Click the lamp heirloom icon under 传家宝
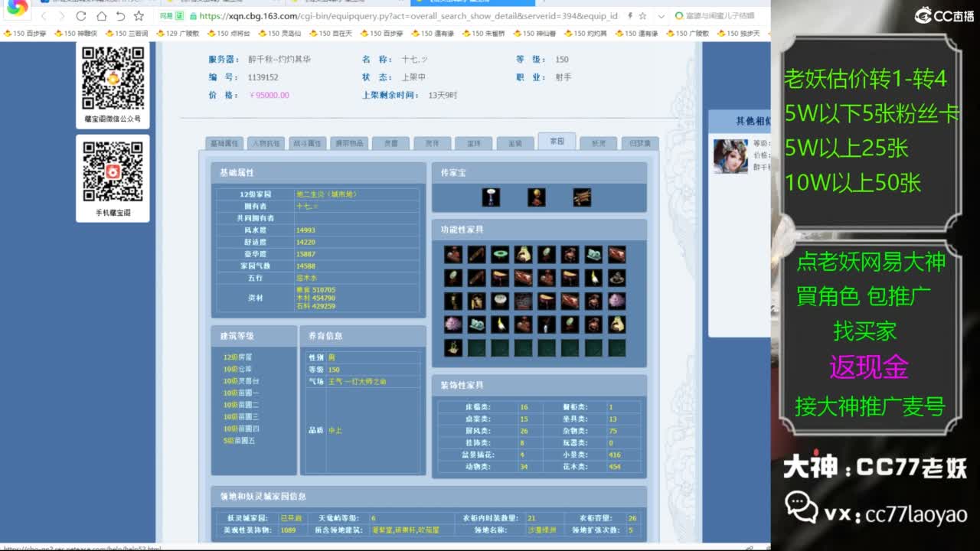 click(491, 197)
